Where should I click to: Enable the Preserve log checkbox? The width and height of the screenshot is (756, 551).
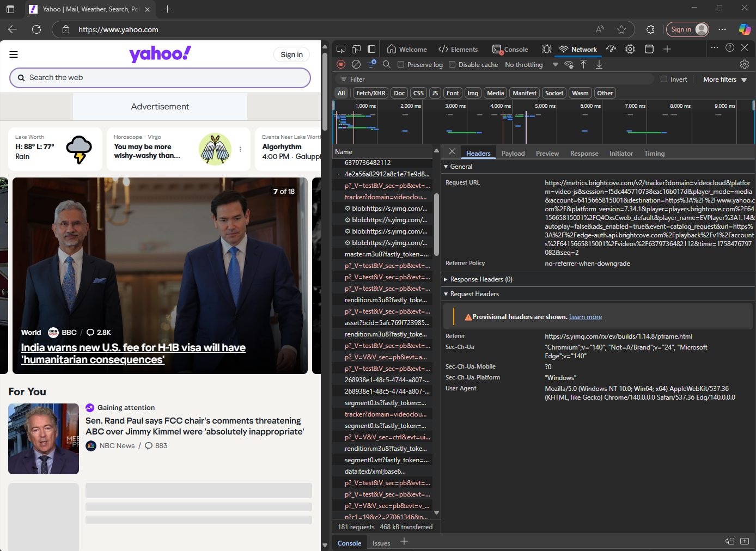401,64
